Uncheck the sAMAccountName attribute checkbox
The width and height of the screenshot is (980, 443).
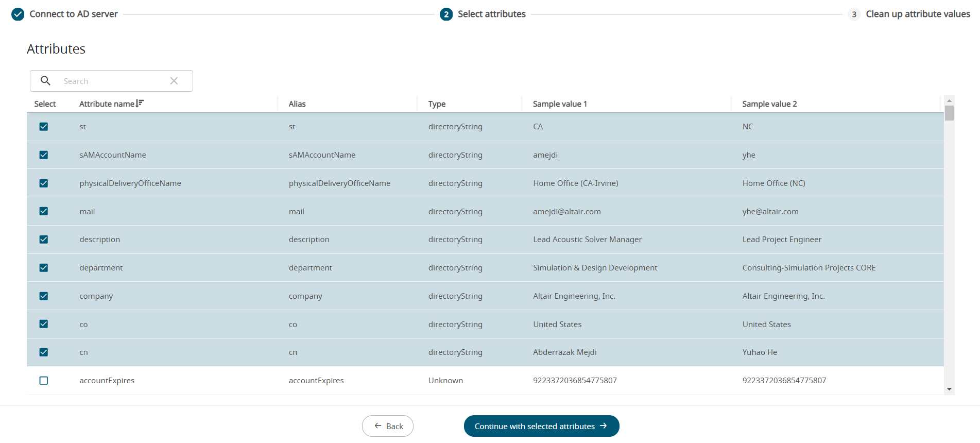click(x=44, y=155)
